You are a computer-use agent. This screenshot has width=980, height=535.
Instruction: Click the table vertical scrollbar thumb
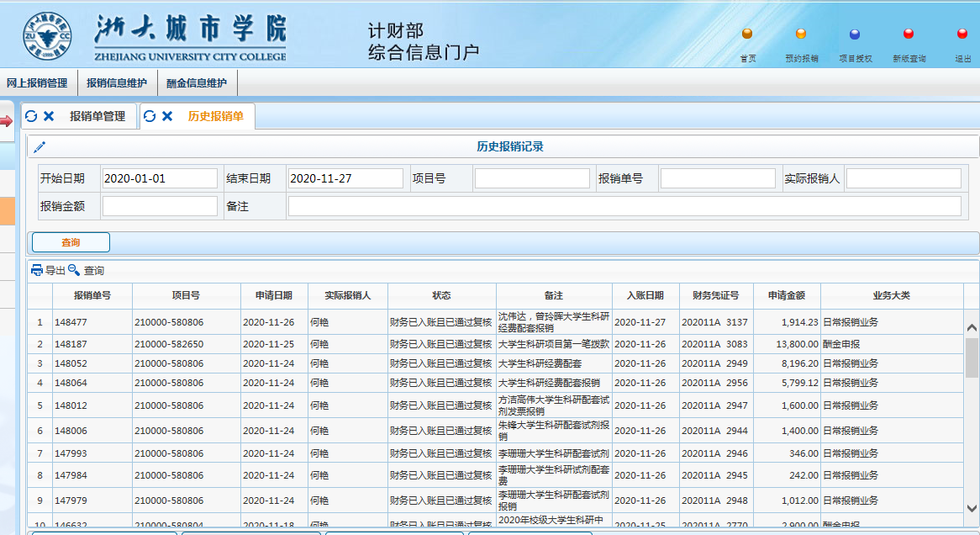coord(972,357)
